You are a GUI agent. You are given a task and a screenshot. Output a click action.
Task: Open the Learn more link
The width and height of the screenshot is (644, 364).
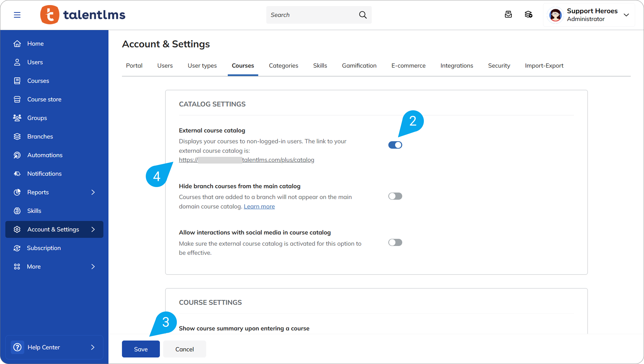click(x=259, y=206)
